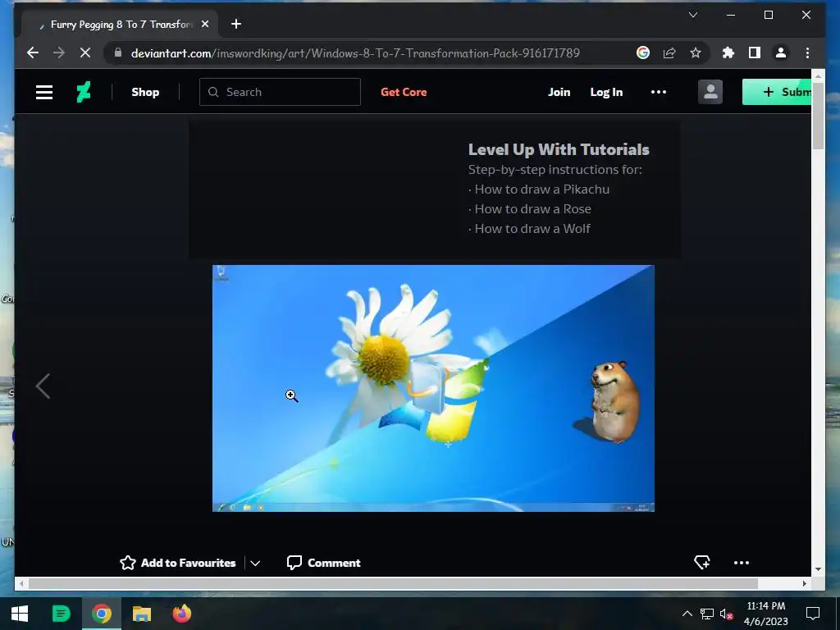The height and width of the screenshot is (630, 840).
Task: Click the grey user avatar icon
Action: coord(710,92)
